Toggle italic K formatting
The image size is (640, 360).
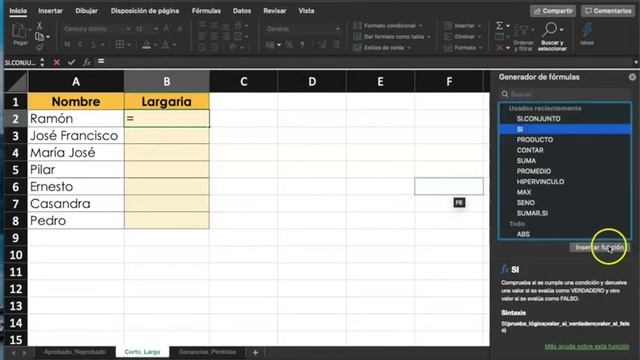click(80, 44)
